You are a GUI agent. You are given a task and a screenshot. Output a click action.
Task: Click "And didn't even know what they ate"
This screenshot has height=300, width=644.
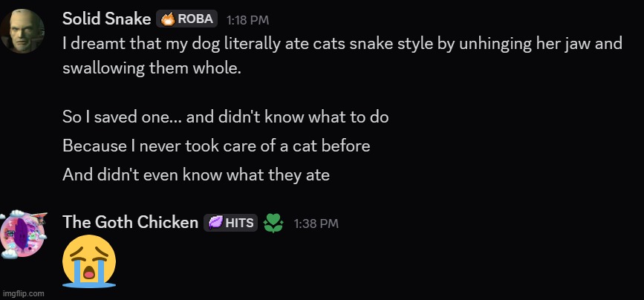tap(195, 175)
